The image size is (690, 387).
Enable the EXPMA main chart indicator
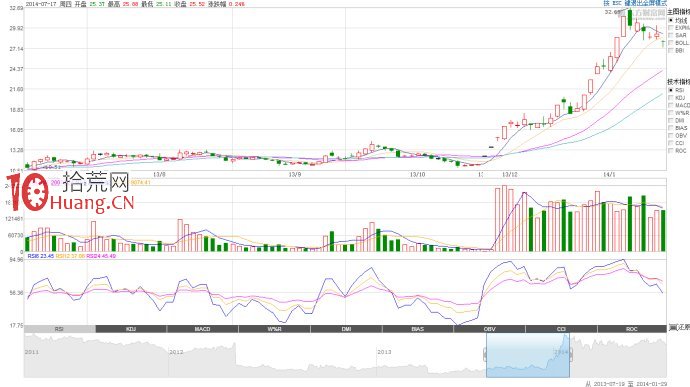671,28
